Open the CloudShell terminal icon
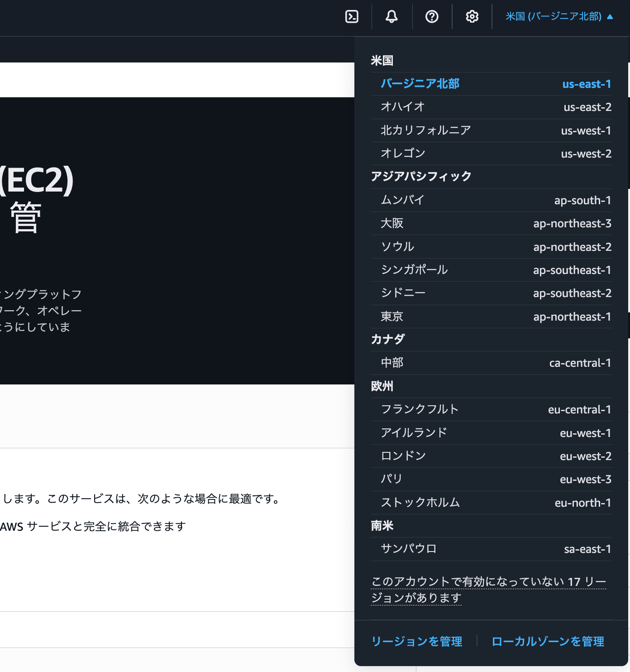630x672 pixels. pyautogui.click(x=352, y=17)
